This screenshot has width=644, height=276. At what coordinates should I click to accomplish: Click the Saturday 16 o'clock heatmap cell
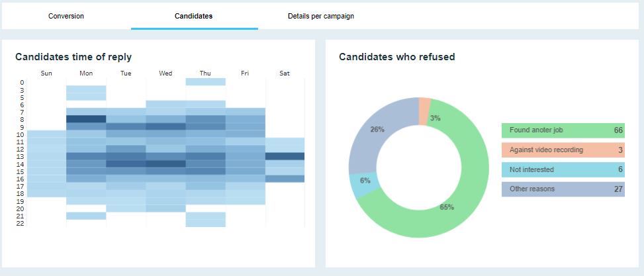coord(285,179)
